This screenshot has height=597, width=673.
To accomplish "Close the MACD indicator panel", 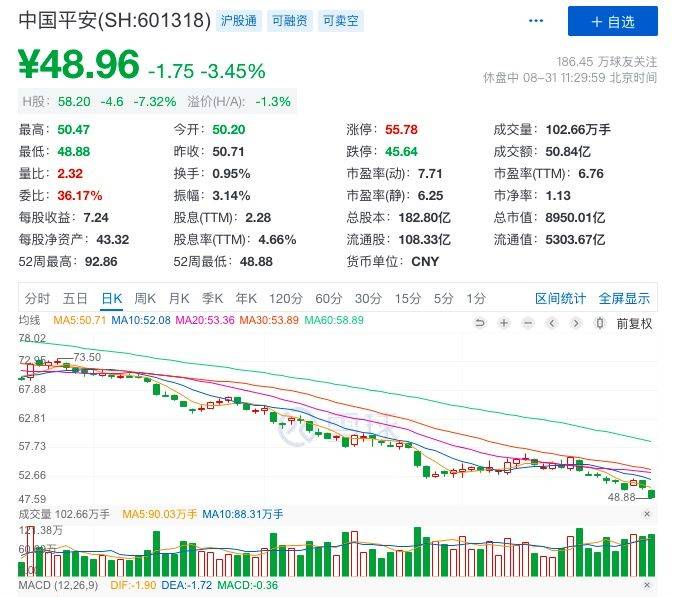I will tap(647, 585).
